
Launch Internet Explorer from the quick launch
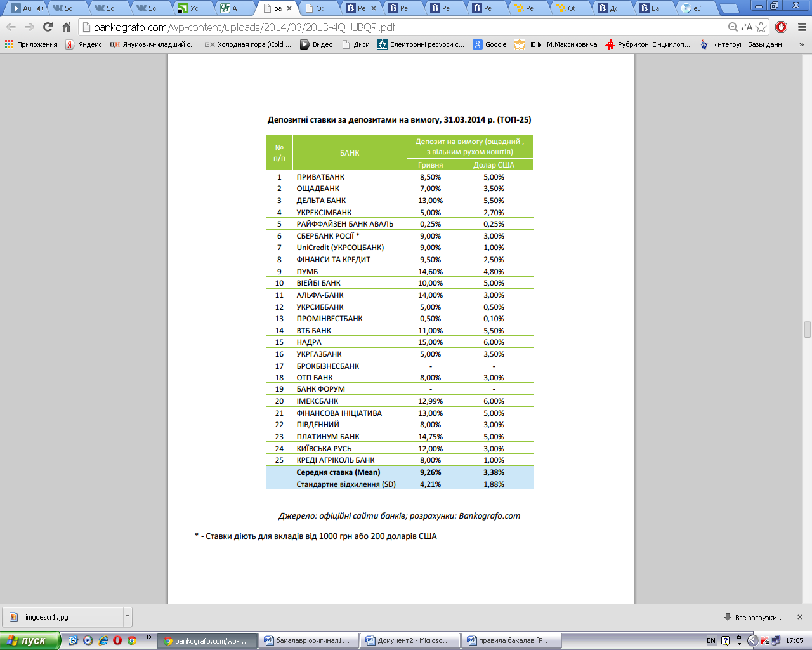[103, 640]
